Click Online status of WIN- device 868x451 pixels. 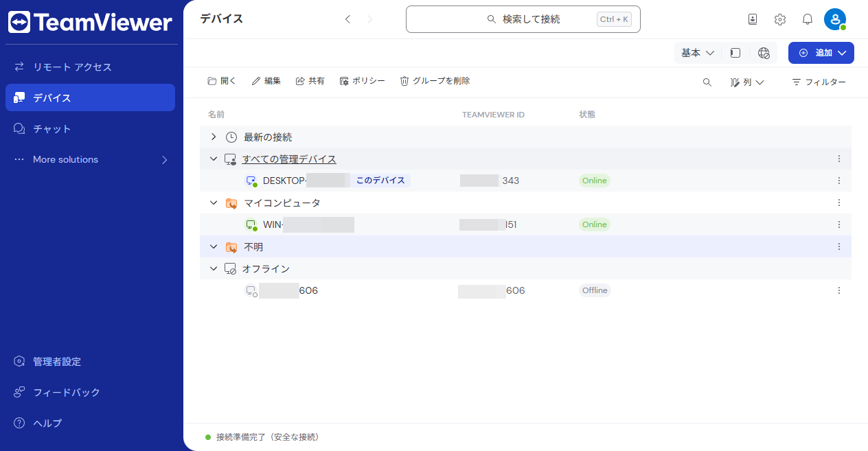(595, 224)
